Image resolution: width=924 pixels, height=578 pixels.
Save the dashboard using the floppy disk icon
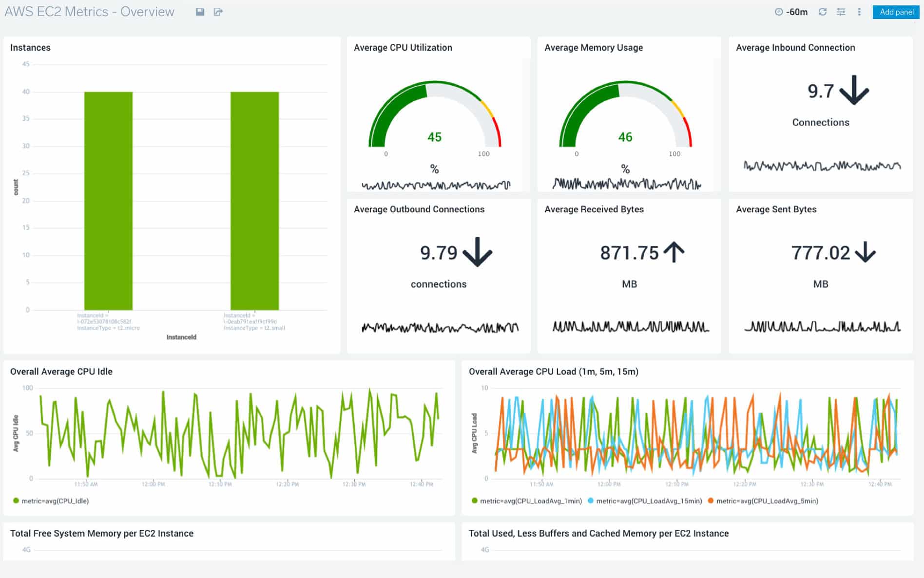[200, 12]
